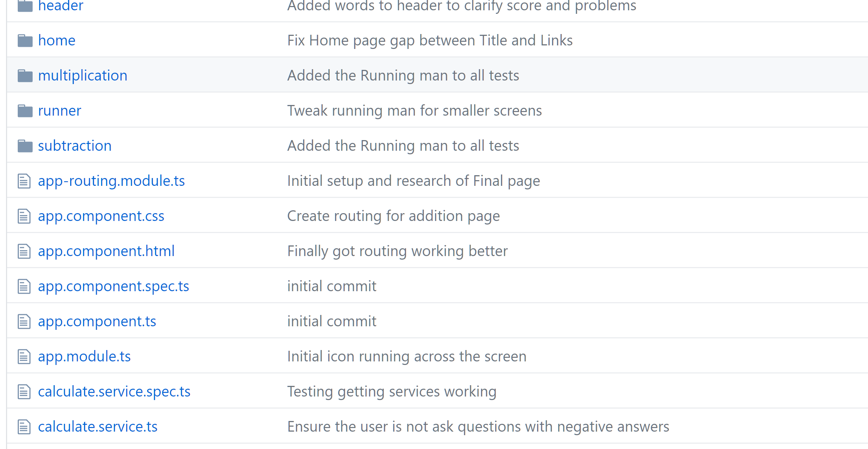Image resolution: width=868 pixels, height=449 pixels.
Task: Click file icon beside app-routing.module.ts
Action: [24, 181]
